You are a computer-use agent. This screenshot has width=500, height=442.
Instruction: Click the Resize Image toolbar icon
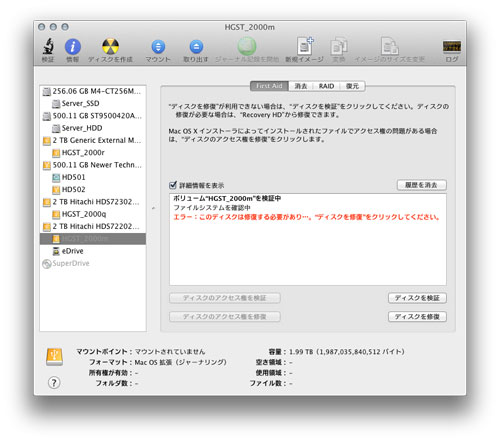tap(389, 46)
